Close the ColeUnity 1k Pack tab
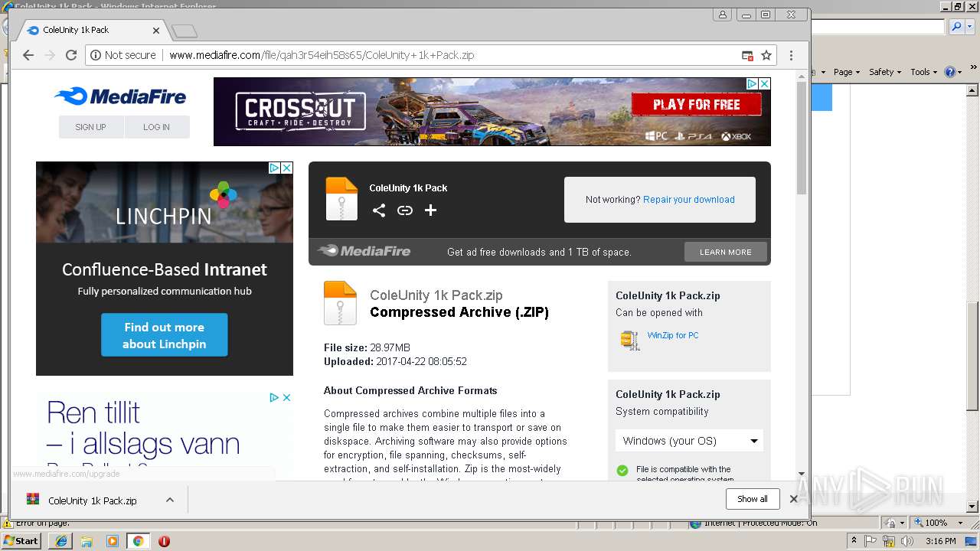This screenshot has width=980, height=551. tap(156, 31)
